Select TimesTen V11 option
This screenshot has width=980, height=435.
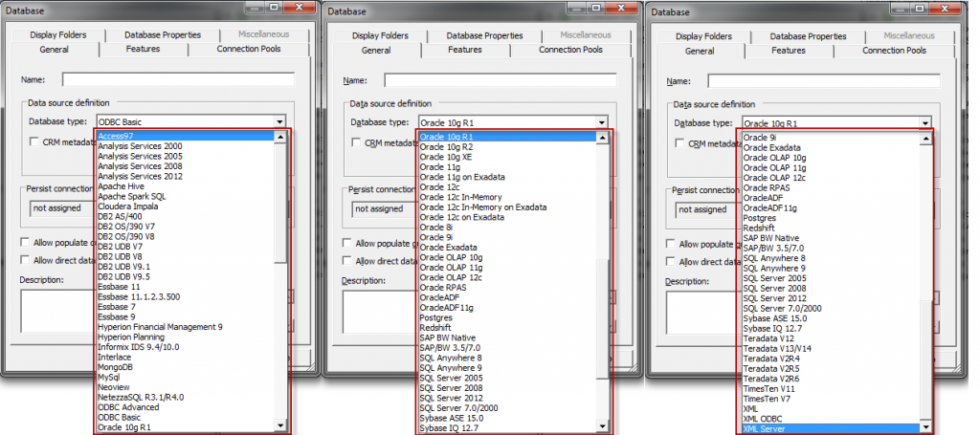tap(832, 388)
